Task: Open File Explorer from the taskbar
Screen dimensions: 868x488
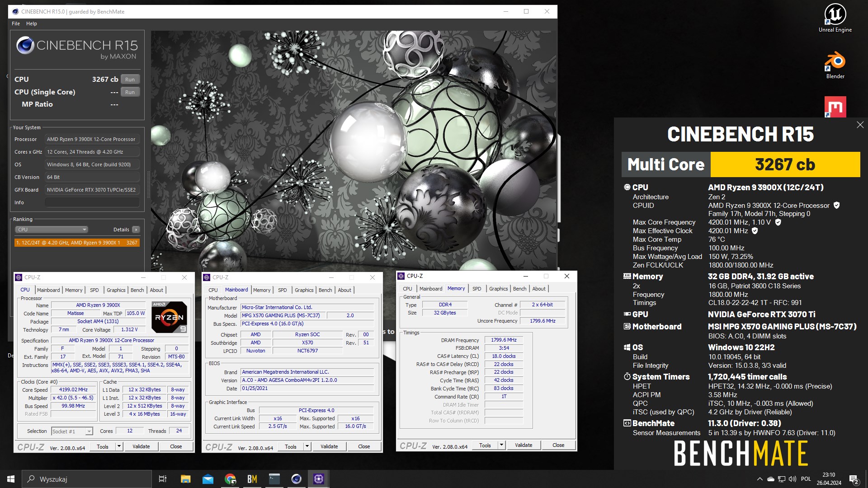Action: (x=185, y=479)
